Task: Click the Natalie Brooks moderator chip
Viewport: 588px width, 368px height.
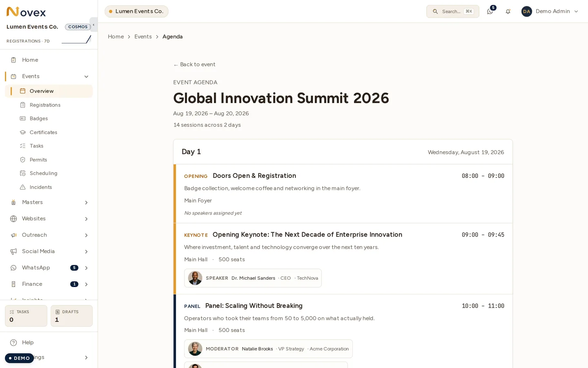Action: point(268,349)
